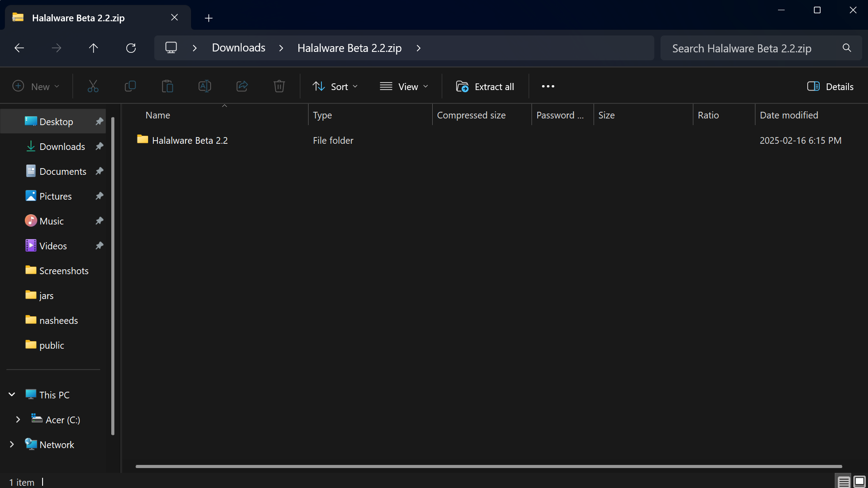868x488 pixels.
Task: Open the jars folder in sidebar
Action: click(53, 295)
